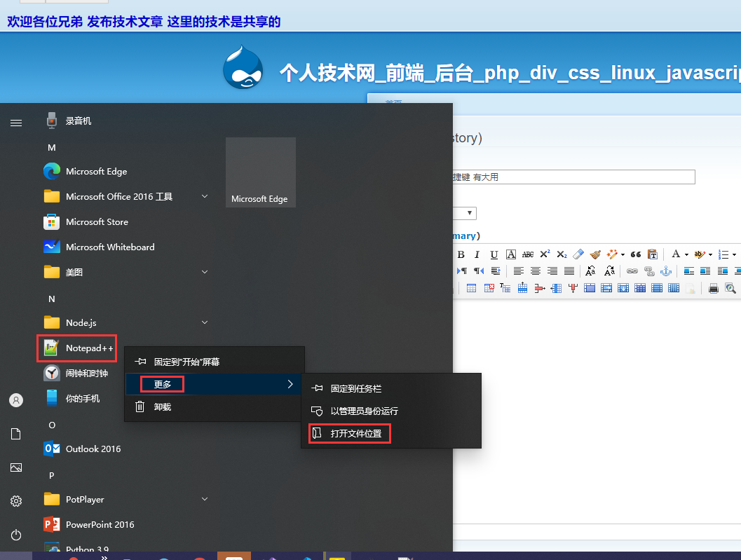
Task: Remove link with the broken chain icon
Action: pos(649,271)
